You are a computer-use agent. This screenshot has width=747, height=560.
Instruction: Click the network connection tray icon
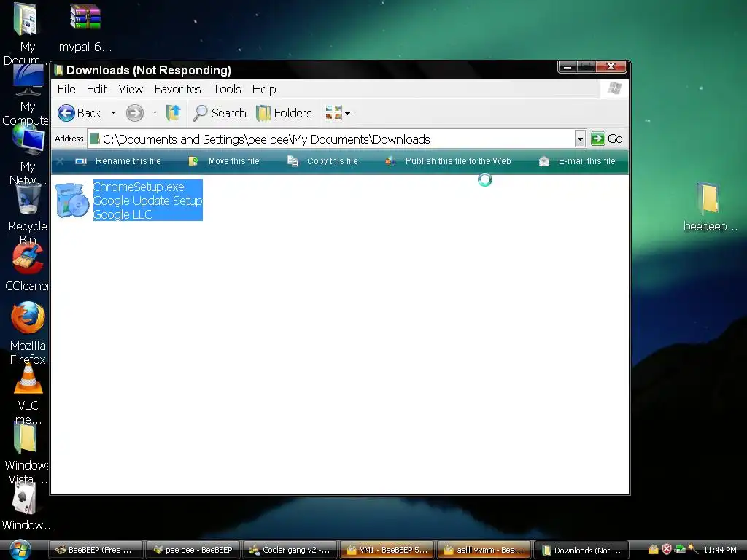(x=680, y=550)
